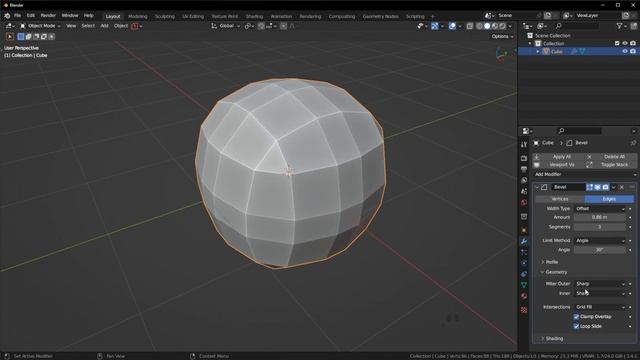Open the Texture properties tab icon
Viewport: 640px width, 360px height.
click(x=524, y=310)
